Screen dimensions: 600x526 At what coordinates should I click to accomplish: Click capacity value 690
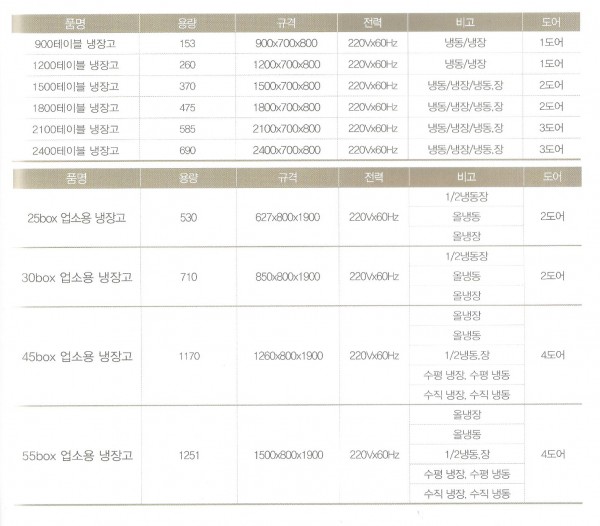188,150
